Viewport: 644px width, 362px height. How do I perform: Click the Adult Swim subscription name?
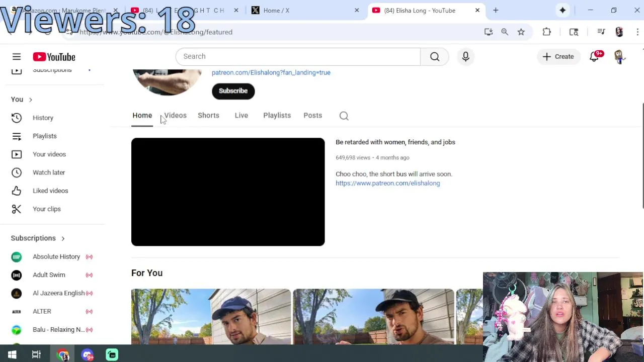[x=49, y=275]
